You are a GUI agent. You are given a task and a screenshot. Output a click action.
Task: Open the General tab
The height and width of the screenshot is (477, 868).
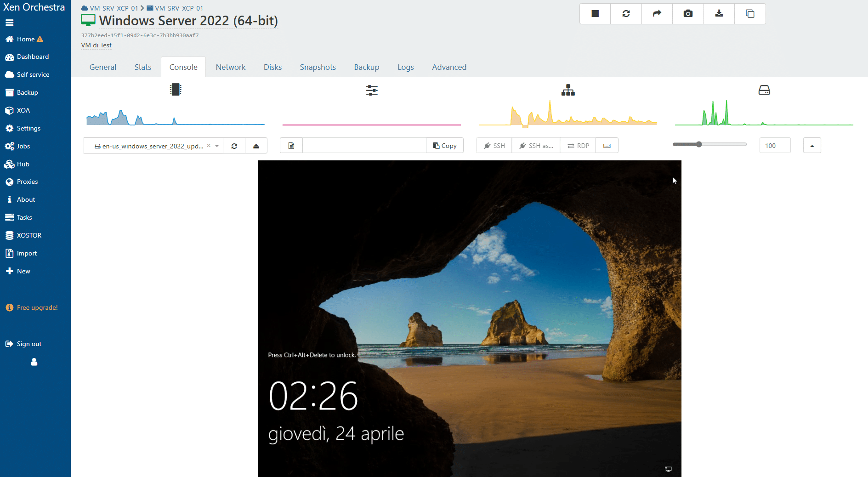point(103,67)
